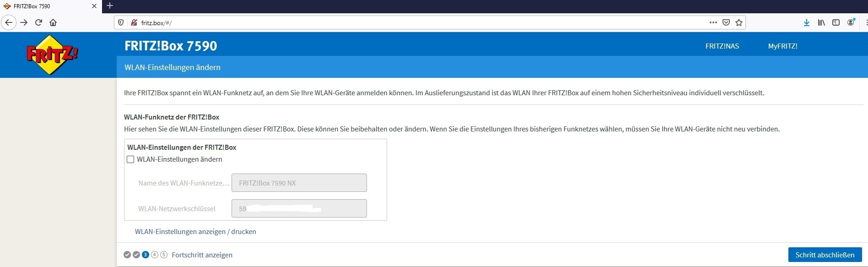Click the WLAN-Netzwerkschlüssel field
Screen dimensions: 868x267
(x=299, y=208)
